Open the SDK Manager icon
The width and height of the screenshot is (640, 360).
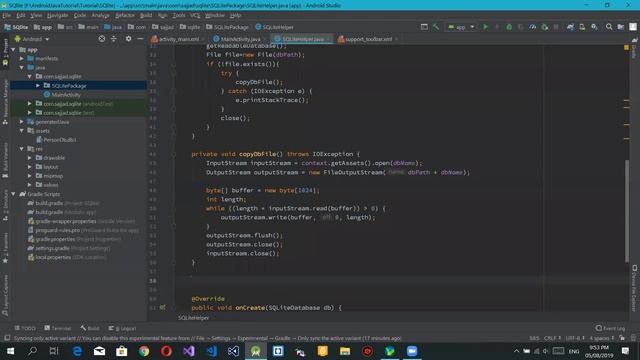(594, 27)
